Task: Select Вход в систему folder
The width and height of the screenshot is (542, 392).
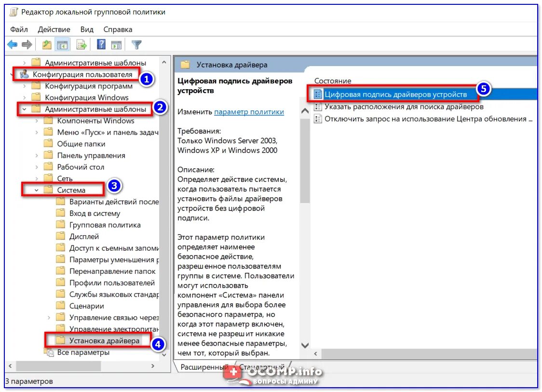Action: point(95,214)
